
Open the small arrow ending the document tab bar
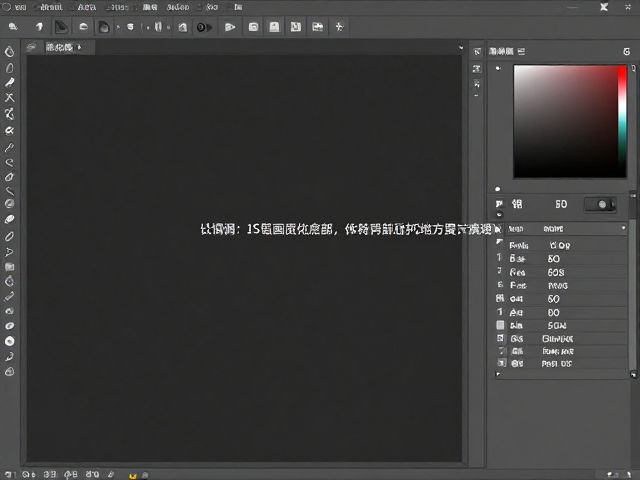tap(461, 48)
